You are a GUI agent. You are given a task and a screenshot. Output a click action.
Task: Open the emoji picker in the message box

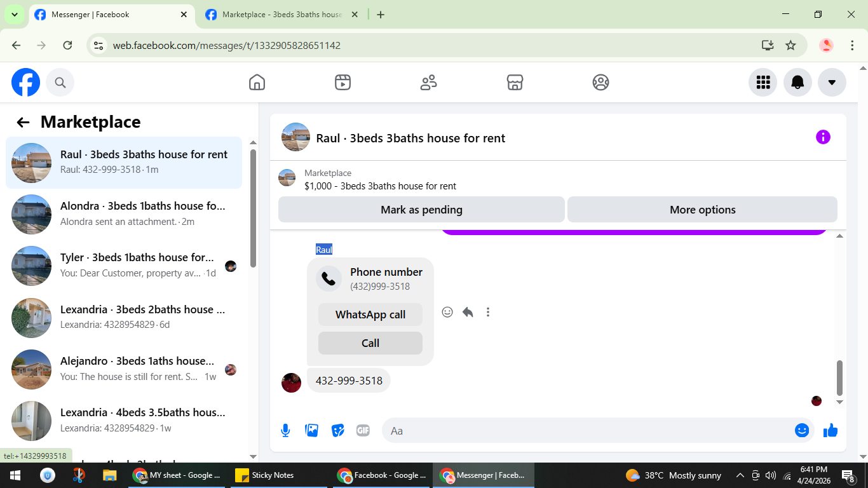tap(802, 431)
